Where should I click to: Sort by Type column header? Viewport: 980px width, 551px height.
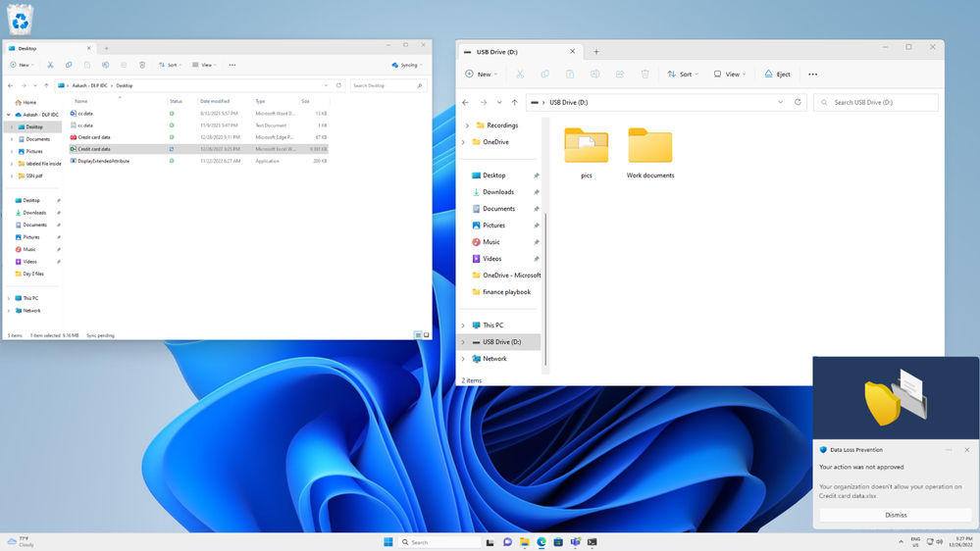(261, 101)
